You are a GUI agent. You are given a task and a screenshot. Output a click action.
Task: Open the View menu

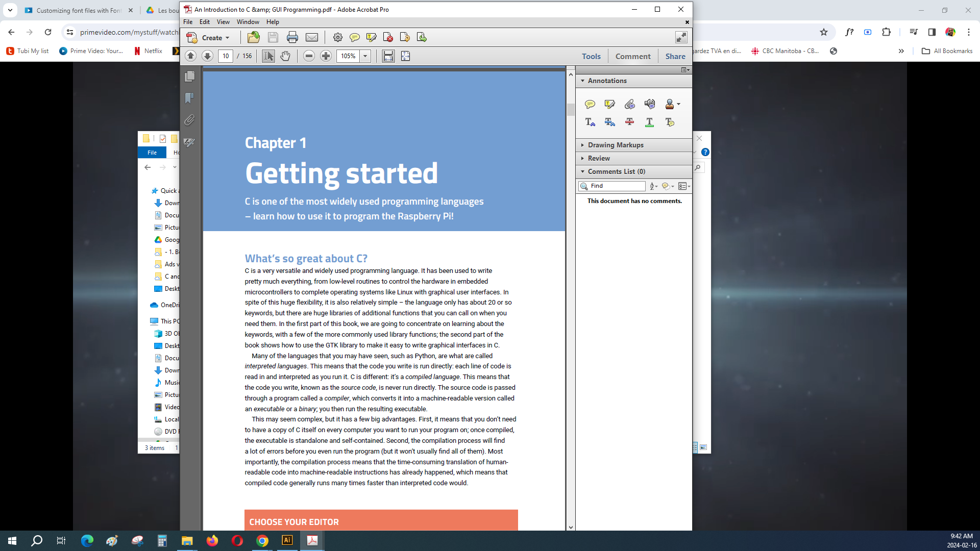pos(223,22)
